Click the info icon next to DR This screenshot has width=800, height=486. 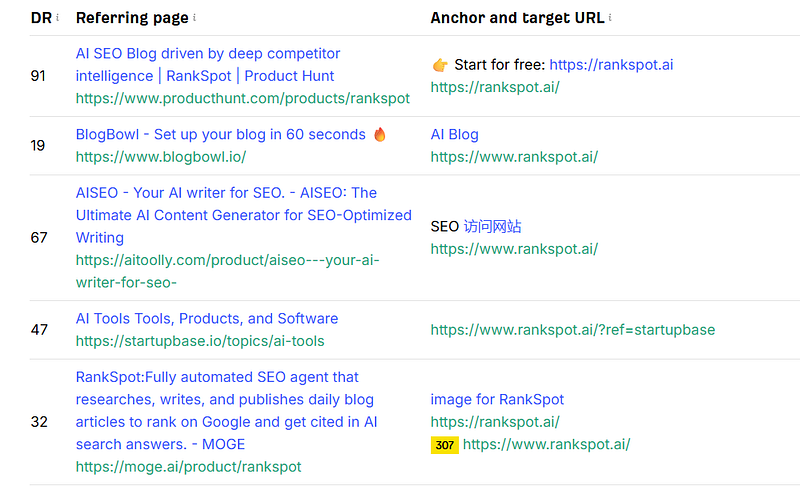(57, 17)
